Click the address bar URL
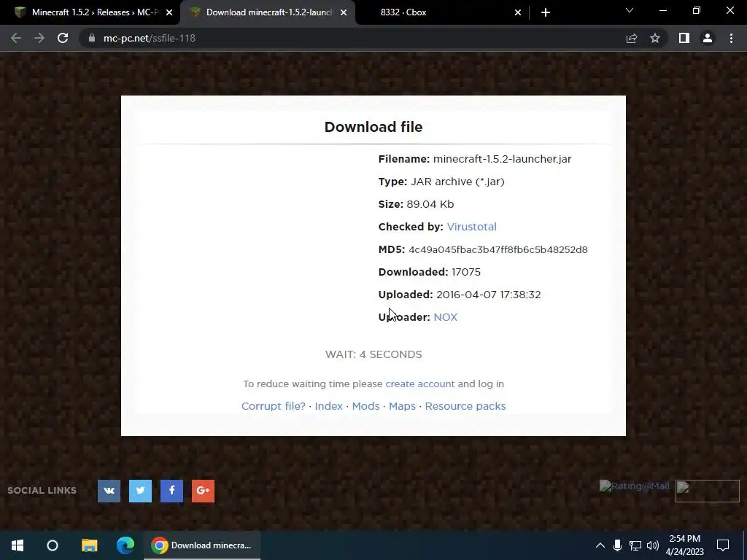This screenshot has width=747, height=560. click(149, 38)
